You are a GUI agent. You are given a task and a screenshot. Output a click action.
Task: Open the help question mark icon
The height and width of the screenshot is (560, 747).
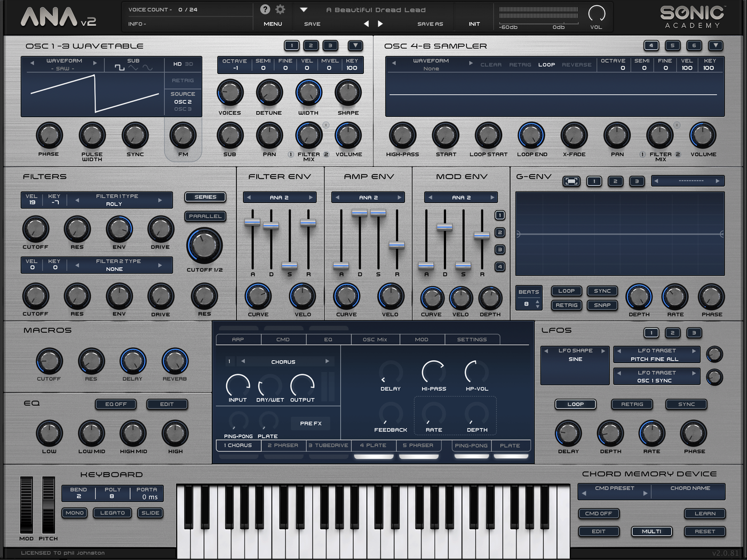click(x=265, y=9)
